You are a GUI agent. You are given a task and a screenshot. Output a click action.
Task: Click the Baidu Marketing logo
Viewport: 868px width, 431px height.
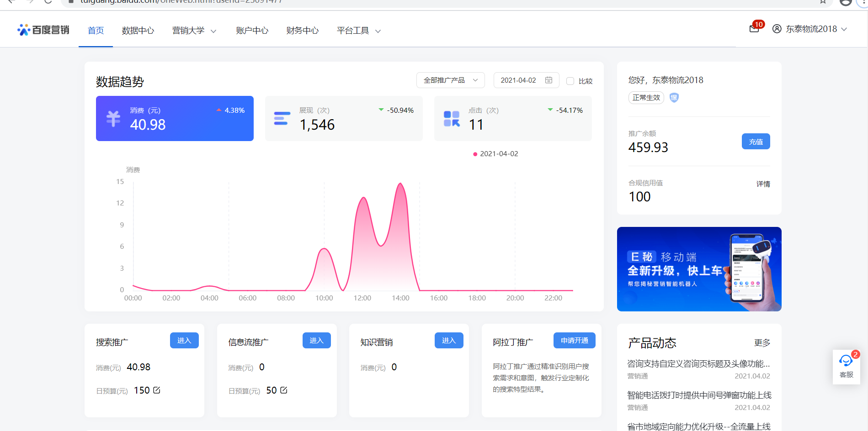tap(43, 30)
